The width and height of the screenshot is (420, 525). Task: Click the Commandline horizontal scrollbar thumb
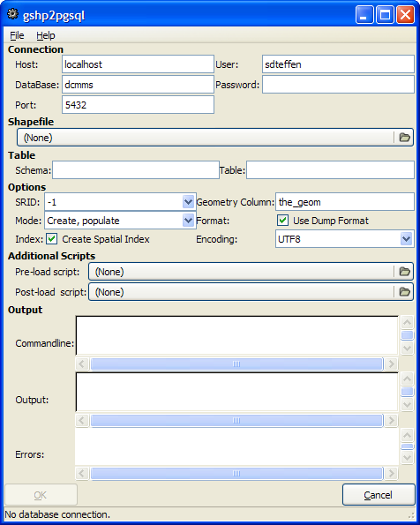(236, 364)
